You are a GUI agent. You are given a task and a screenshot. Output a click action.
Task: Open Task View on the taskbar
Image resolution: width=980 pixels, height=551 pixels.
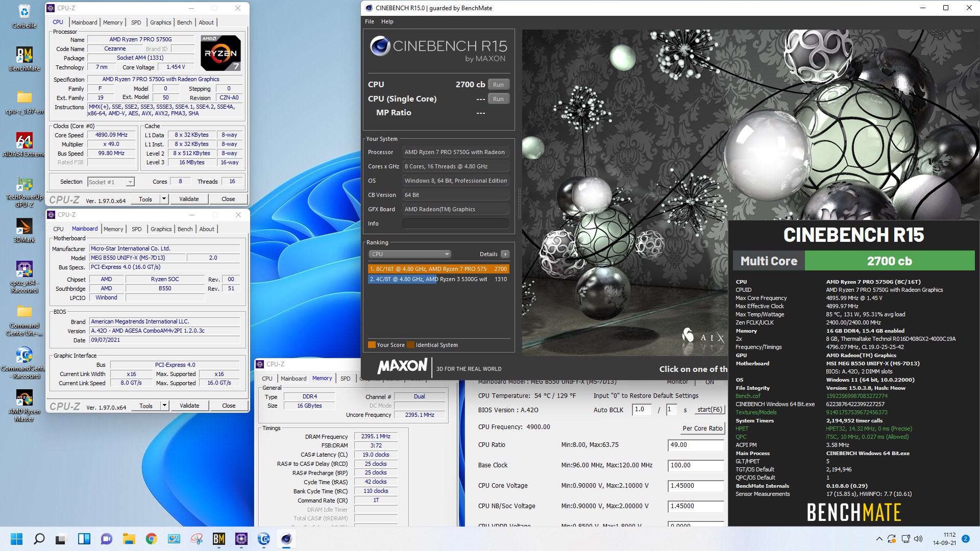(x=61, y=539)
